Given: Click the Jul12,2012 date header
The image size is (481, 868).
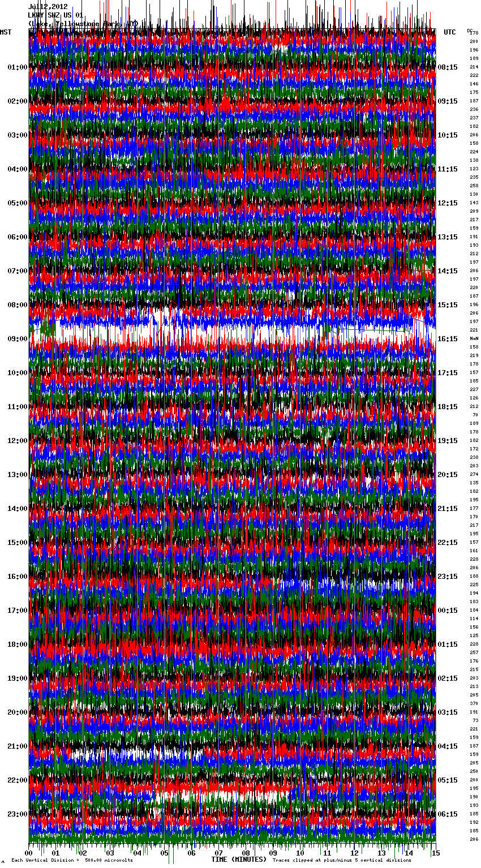Looking at the screenshot, I should (x=48, y=7).
